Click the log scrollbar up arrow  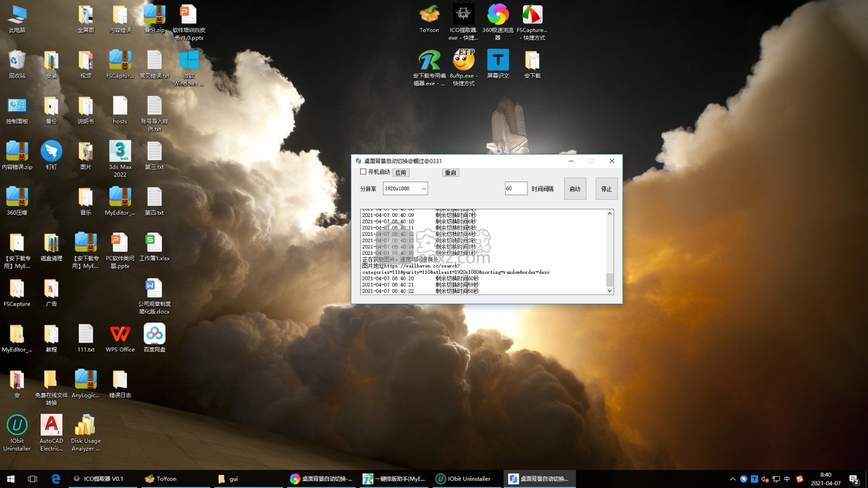pos(610,214)
